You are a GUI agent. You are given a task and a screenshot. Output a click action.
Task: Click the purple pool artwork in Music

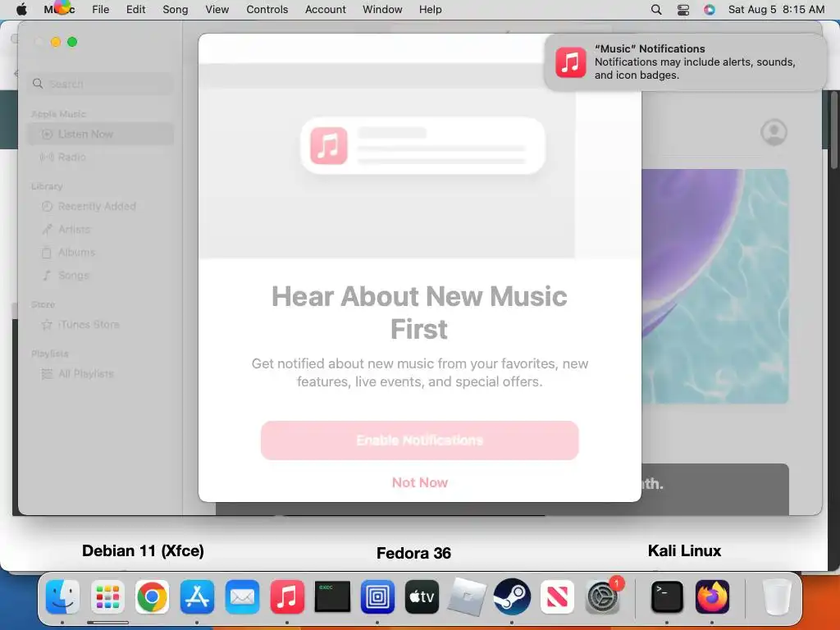(715, 286)
